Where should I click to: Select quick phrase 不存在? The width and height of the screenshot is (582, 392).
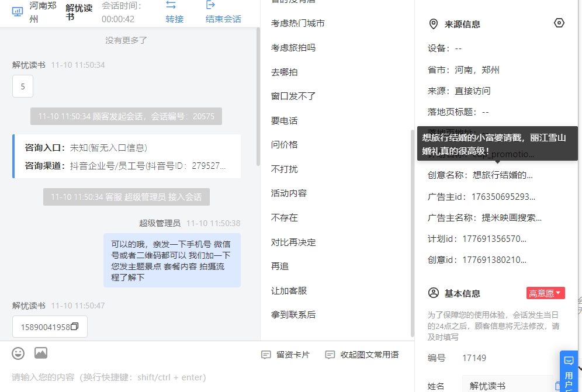(x=285, y=217)
